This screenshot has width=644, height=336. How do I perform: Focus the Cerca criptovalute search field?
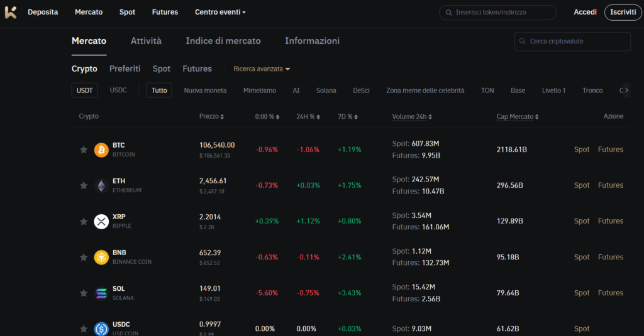[x=572, y=41]
